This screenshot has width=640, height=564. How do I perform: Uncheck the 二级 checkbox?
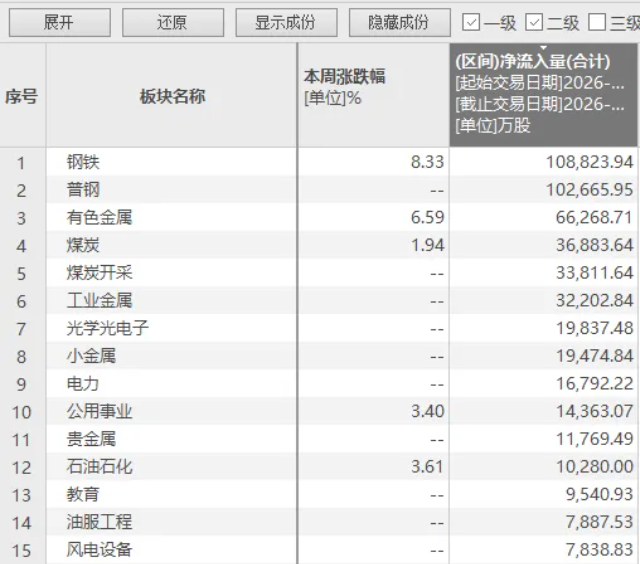pyautogui.click(x=534, y=22)
